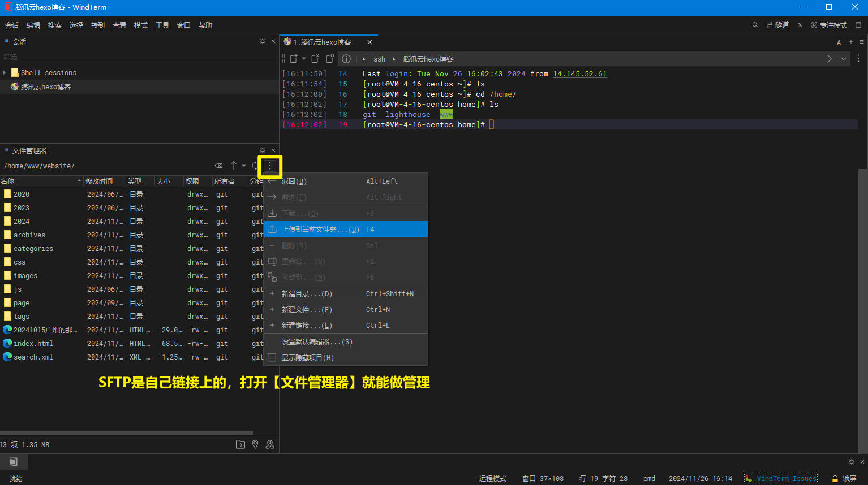Open the 隧道 tunnel button
The height and width of the screenshot is (485, 868).
tap(777, 25)
